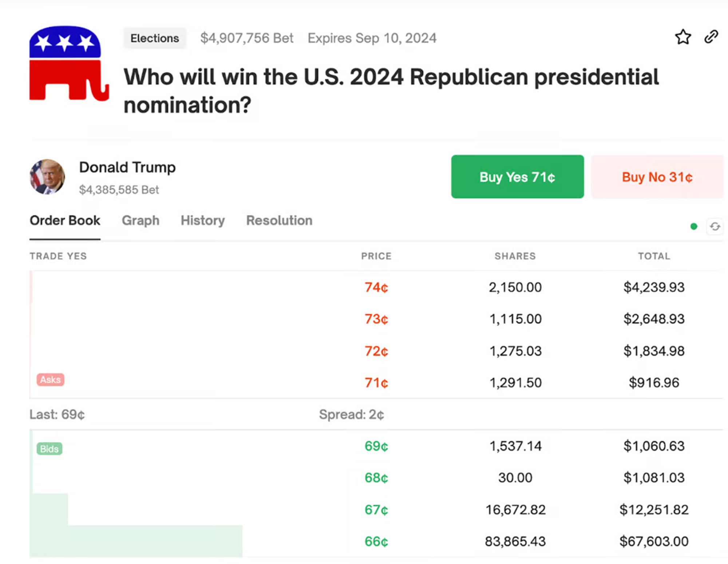Open the History tab
The height and width of the screenshot is (564, 728).
pyautogui.click(x=203, y=221)
